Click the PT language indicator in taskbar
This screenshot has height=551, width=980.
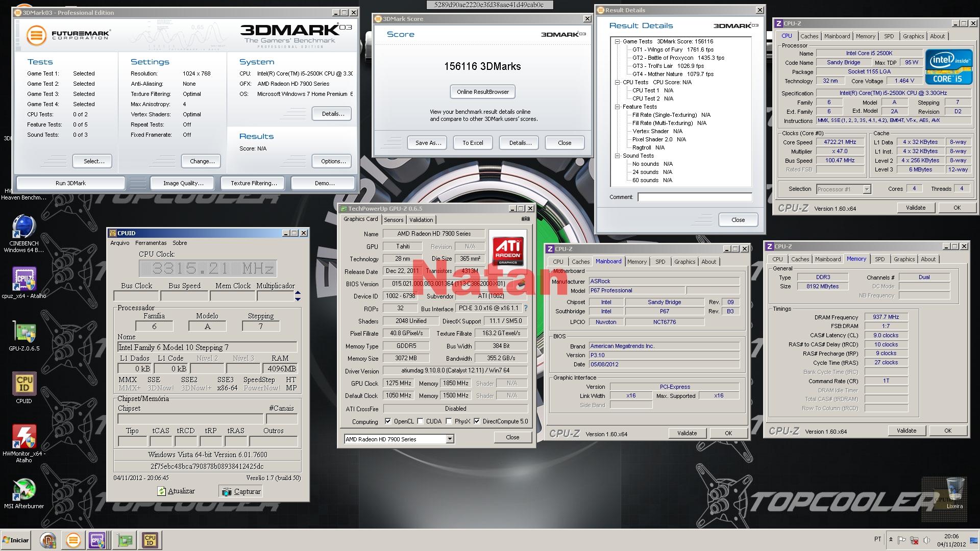(877, 539)
